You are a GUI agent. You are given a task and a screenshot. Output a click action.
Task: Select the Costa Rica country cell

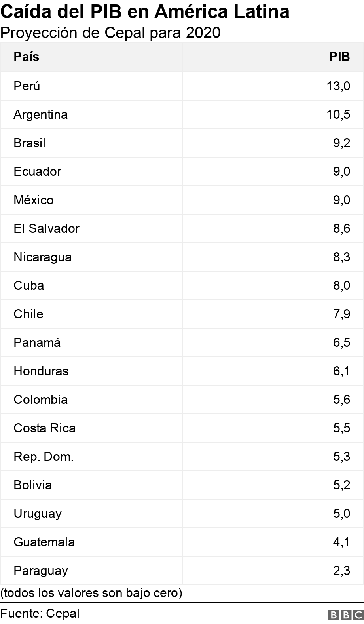click(45, 428)
